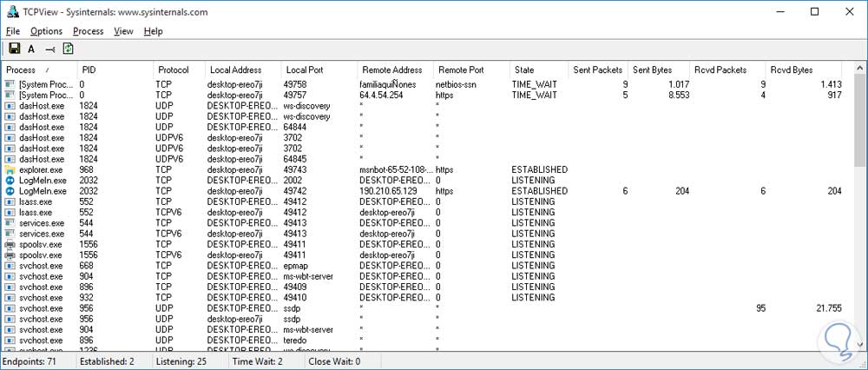868x370 pixels.
Task: Sort by the Sent Packets column header
Action: [598, 69]
